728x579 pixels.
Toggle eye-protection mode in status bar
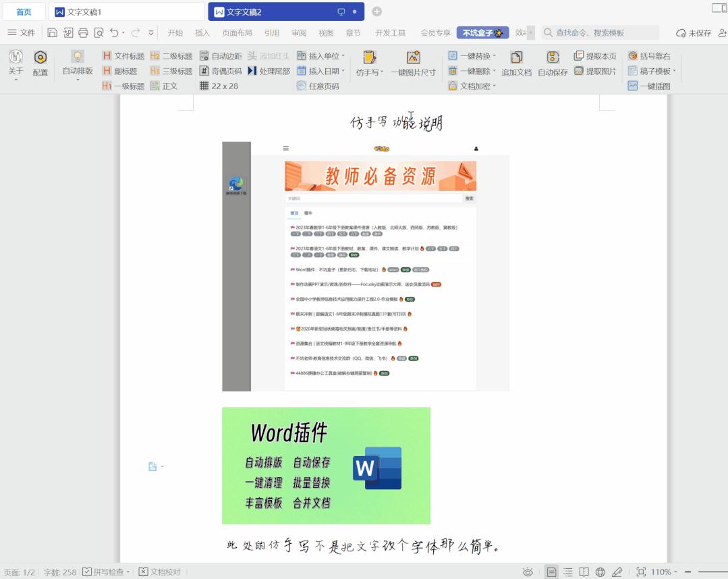click(529, 571)
